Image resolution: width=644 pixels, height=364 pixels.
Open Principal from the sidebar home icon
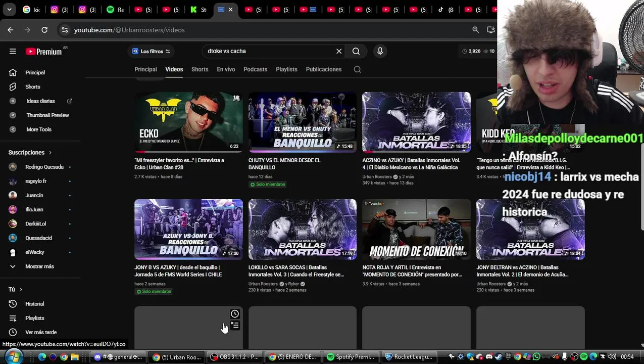[13, 73]
